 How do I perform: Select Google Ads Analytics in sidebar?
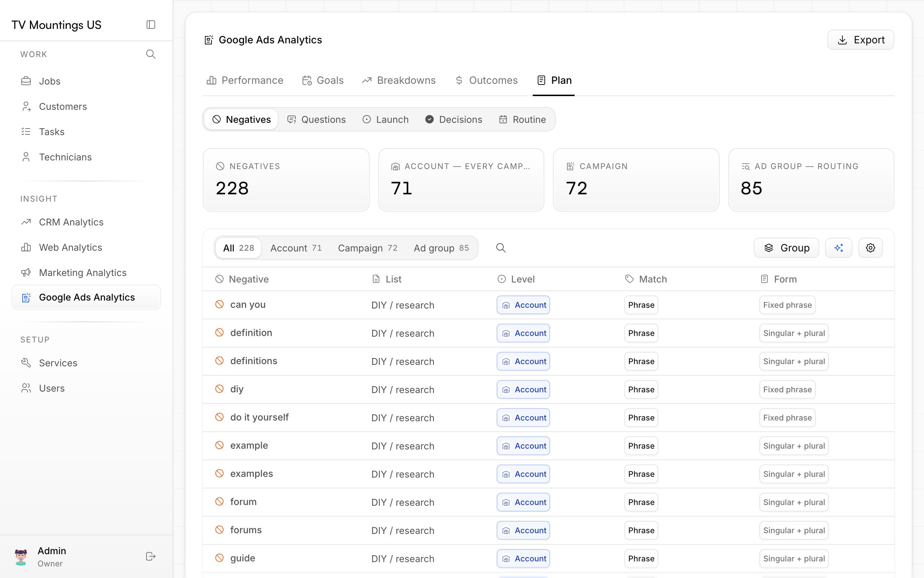tap(86, 297)
